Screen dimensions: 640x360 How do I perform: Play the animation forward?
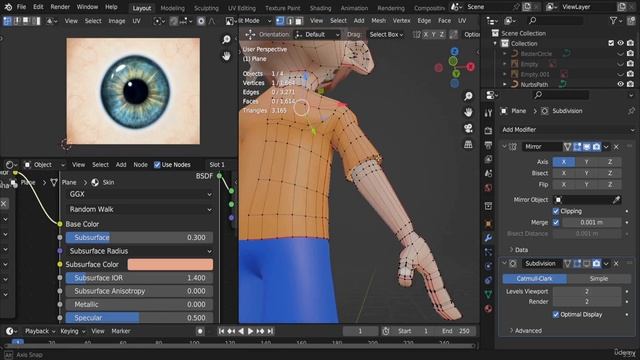pyautogui.click(x=251, y=331)
